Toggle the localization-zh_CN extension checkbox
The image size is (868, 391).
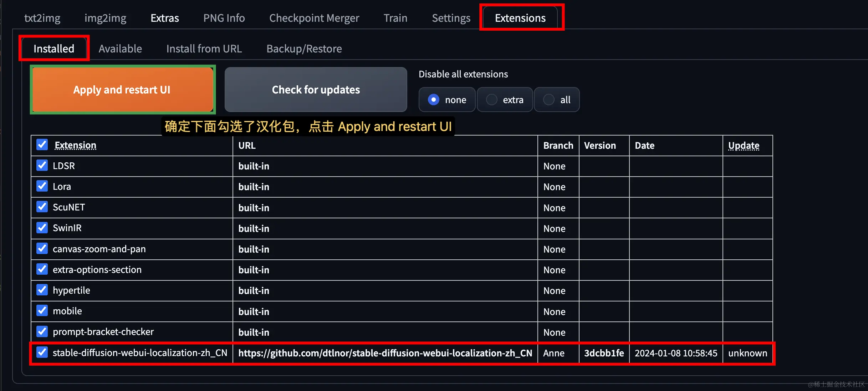[x=42, y=352]
